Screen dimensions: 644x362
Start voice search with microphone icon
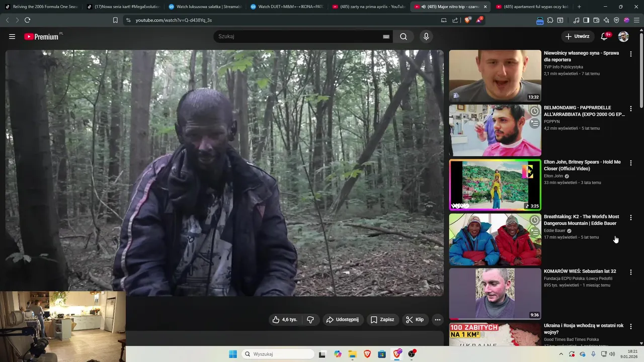coord(426,37)
